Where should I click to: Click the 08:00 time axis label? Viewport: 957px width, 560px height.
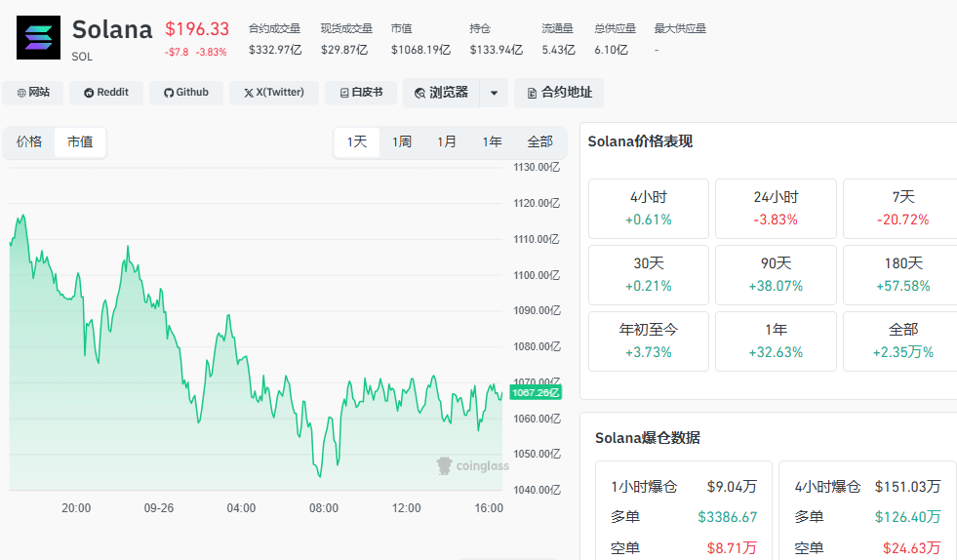coord(324,508)
